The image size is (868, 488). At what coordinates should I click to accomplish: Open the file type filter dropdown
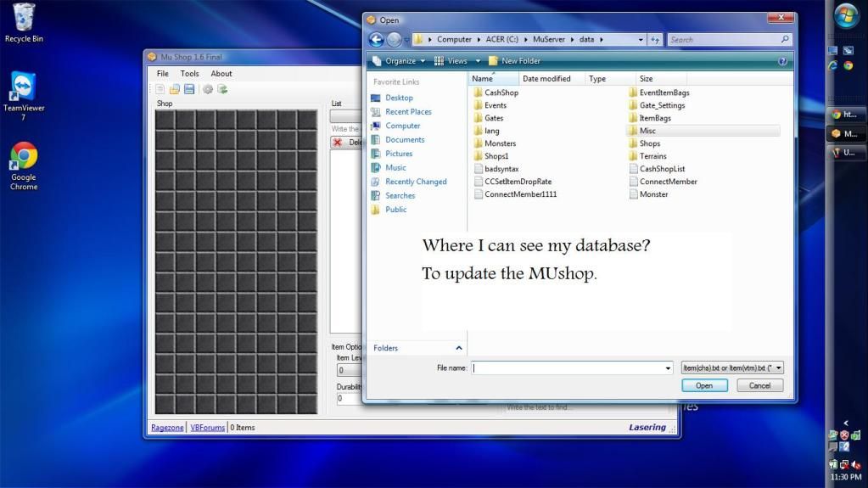tap(732, 367)
